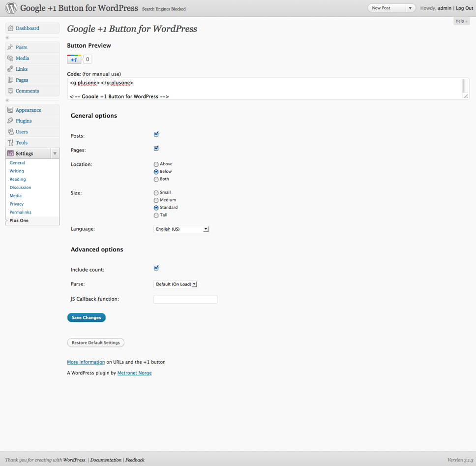
Task: Click the Code textarea scrollbar
Action: point(465,86)
